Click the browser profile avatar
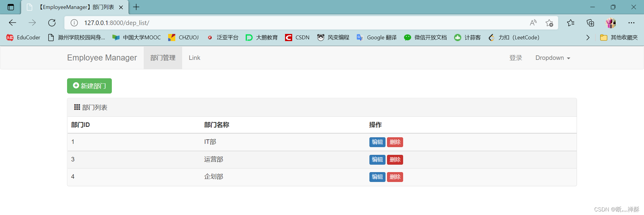 click(x=611, y=23)
